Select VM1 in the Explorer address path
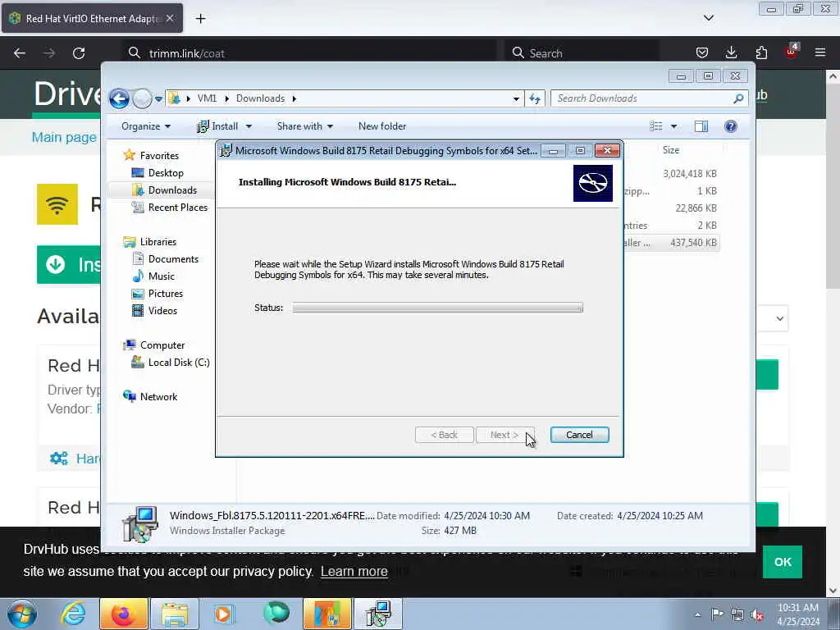This screenshot has height=630, width=840. click(x=207, y=98)
